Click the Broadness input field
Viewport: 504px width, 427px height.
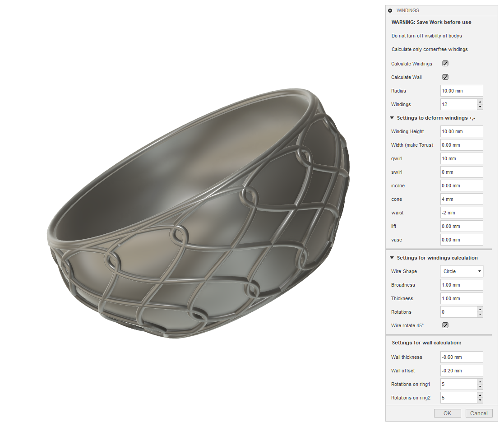(x=462, y=285)
